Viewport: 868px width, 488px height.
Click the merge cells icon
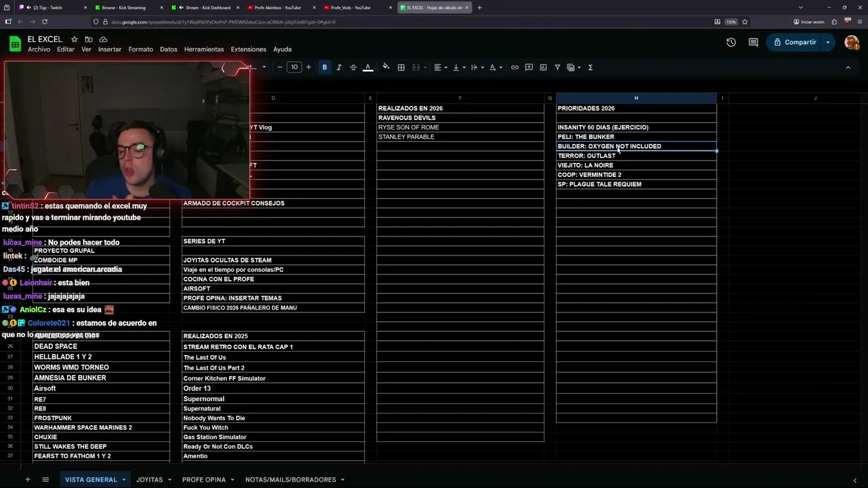click(416, 67)
